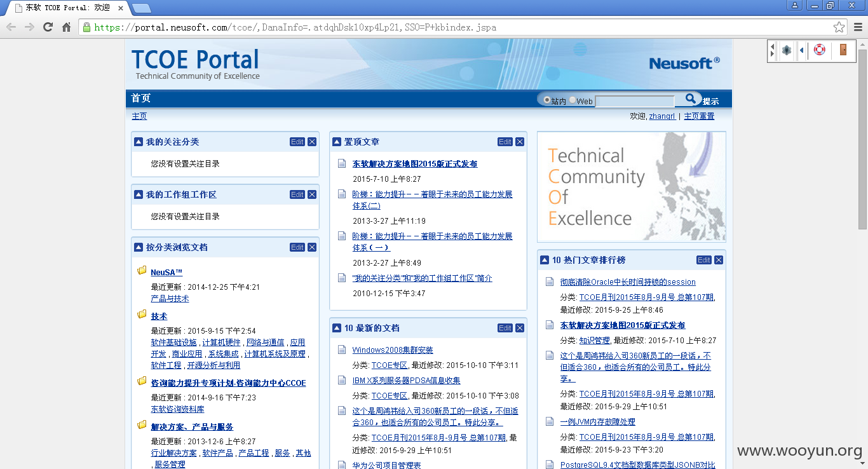868x469 pixels.
Task: Go to browser home page icon
Action: (x=66, y=27)
